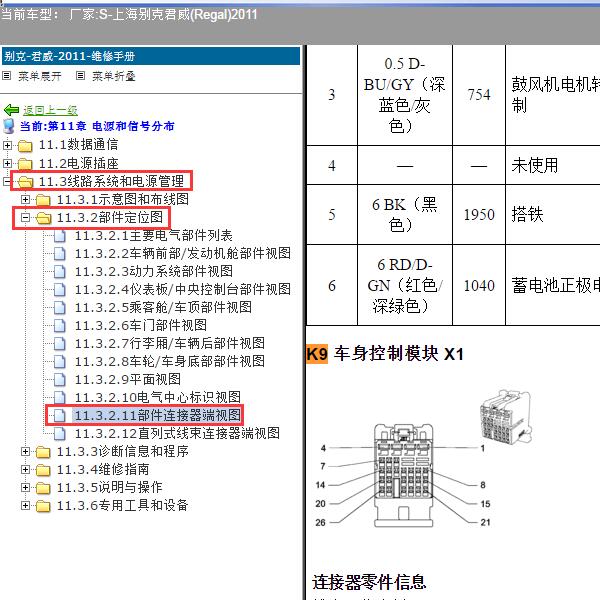Expand the 11.3.1示意图和布线图 node
Viewport: 600px width, 600px height.
[x=25, y=199]
